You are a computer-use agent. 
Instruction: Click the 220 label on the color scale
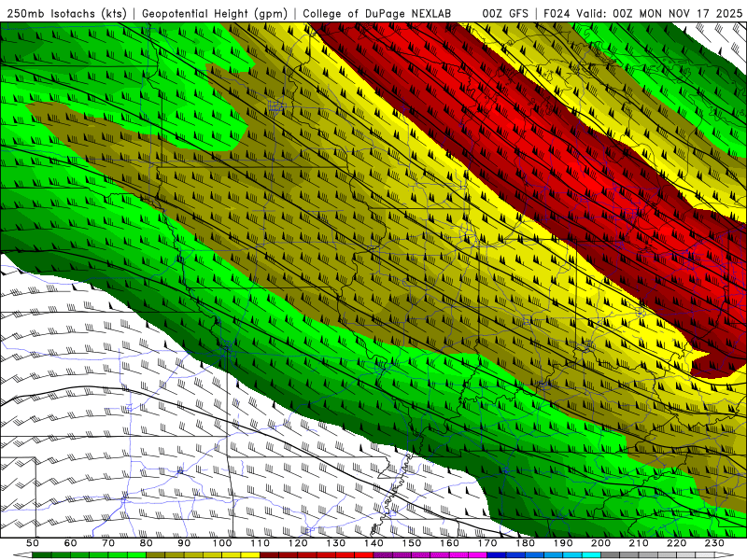(x=676, y=543)
